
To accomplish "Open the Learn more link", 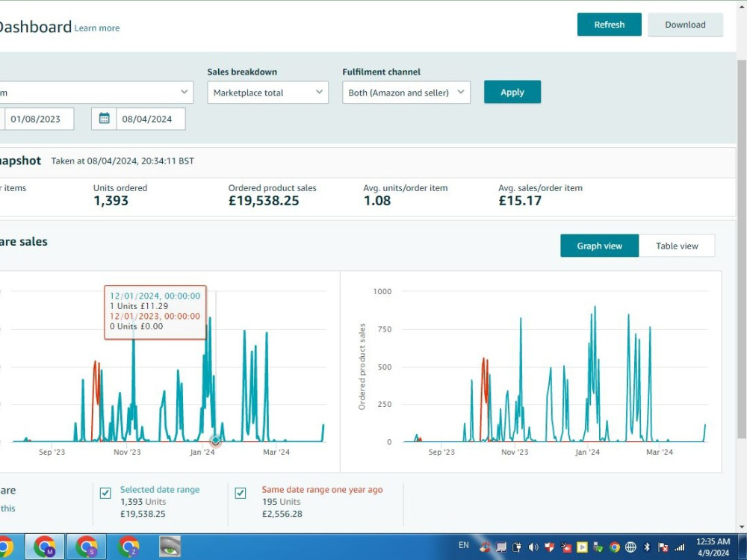I will [x=96, y=28].
